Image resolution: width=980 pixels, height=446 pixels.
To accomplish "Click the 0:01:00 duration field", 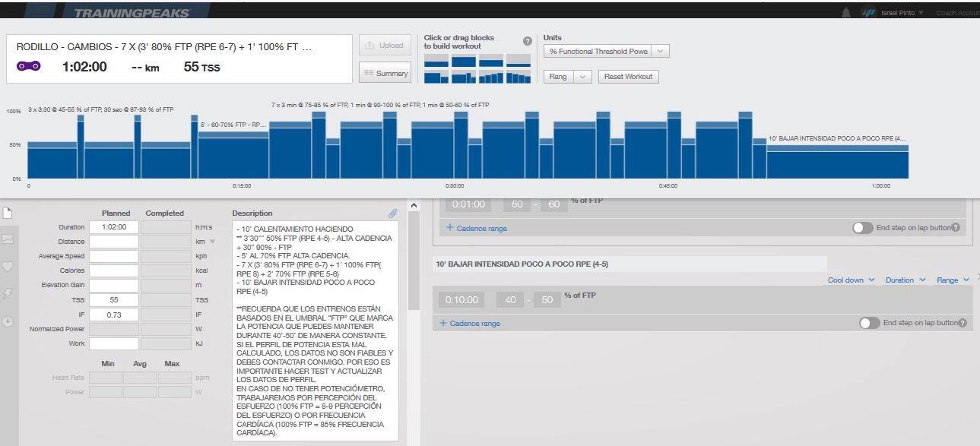I will [468, 204].
